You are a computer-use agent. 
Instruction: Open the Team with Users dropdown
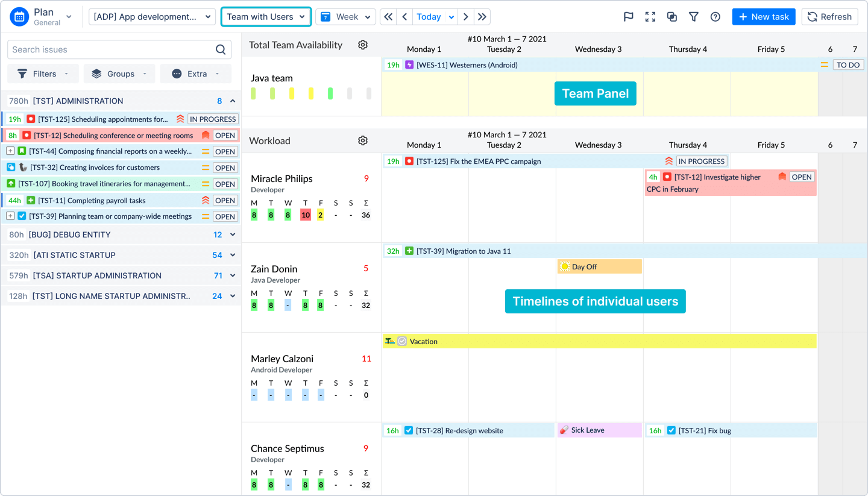tap(266, 17)
